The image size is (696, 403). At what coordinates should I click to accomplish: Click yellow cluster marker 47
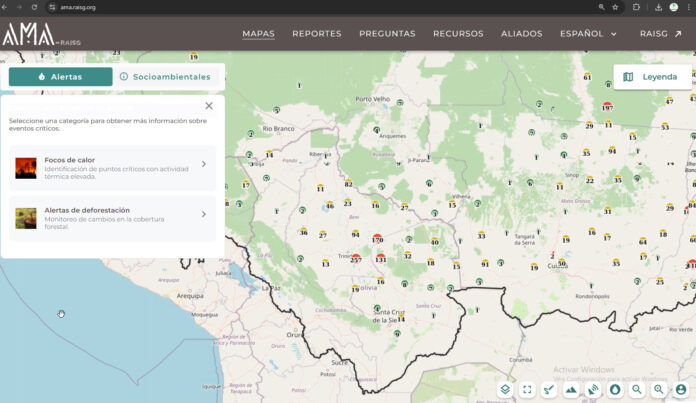pyautogui.click(x=669, y=101)
